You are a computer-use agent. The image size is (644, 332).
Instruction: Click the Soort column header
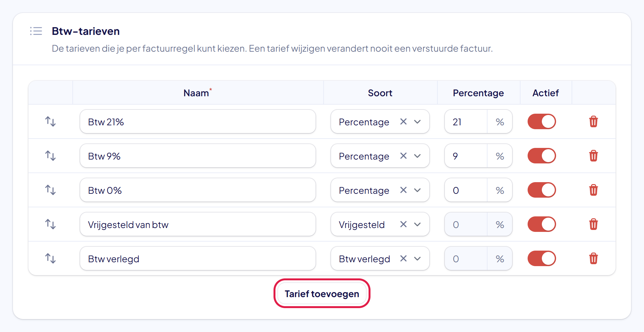coord(380,93)
